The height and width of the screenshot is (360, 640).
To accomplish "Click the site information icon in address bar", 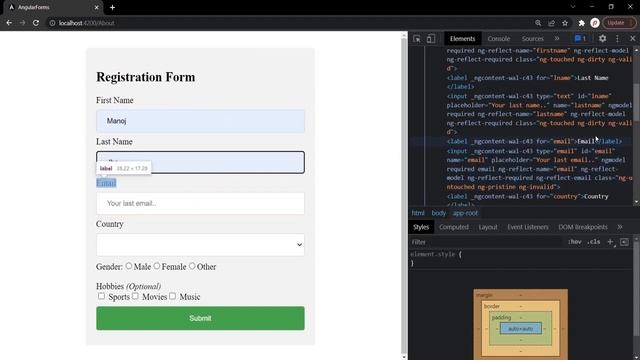I will coord(52,23).
